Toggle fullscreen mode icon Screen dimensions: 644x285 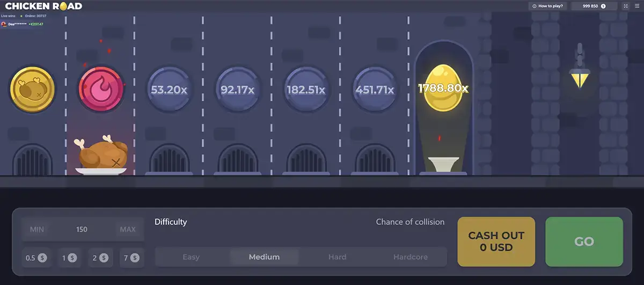(626, 6)
